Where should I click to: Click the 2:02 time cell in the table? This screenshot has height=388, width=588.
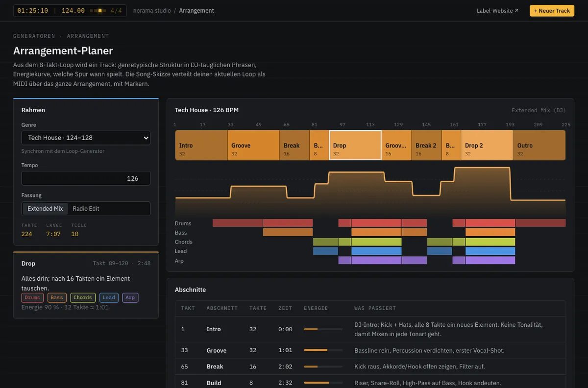point(285,366)
